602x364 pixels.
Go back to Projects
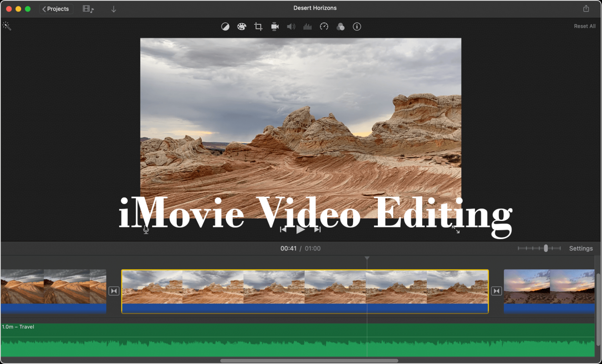[56, 9]
